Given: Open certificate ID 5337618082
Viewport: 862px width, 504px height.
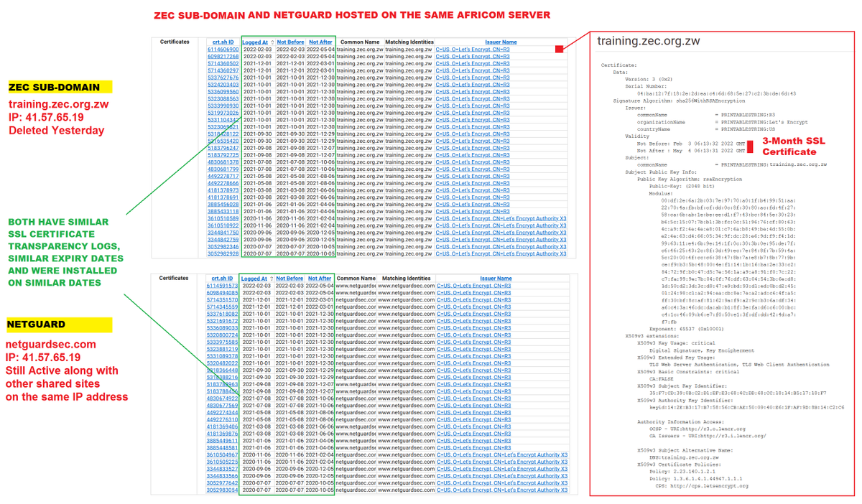Looking at the screenshot, I should coord(223,314).
